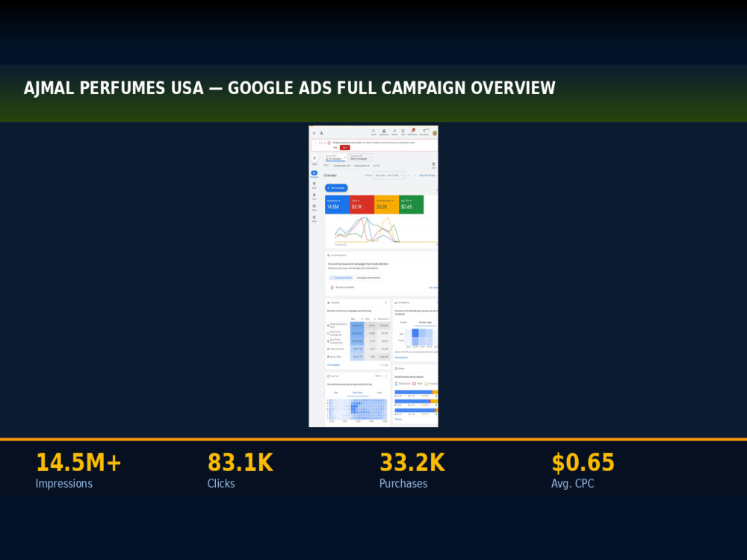Open the Help icon in the top bar

pos(403,132)
